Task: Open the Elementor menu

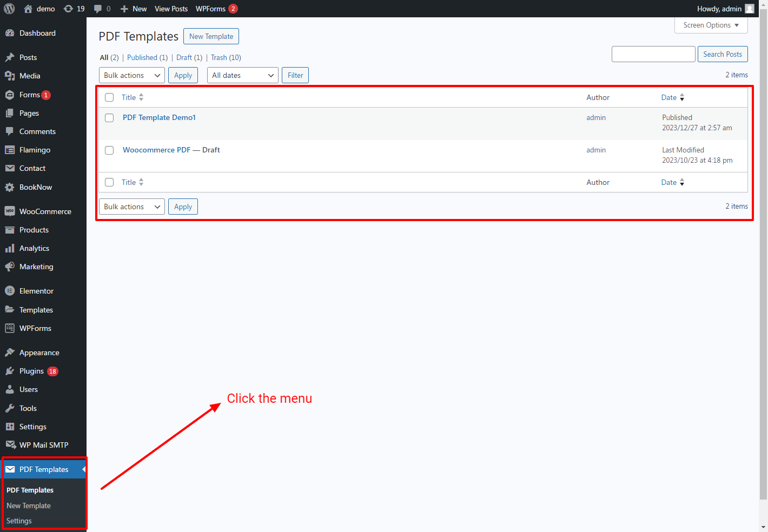Action: pos(36,291)
